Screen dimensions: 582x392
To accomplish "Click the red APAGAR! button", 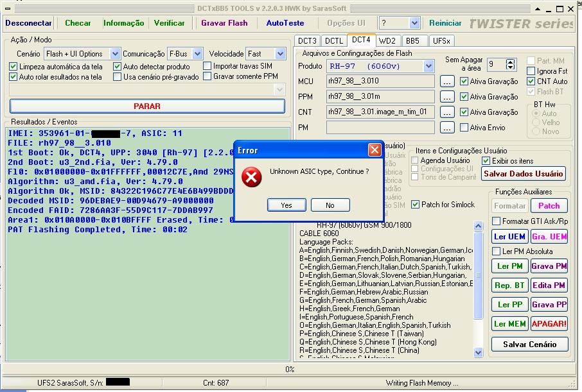I will coord(549,324).
